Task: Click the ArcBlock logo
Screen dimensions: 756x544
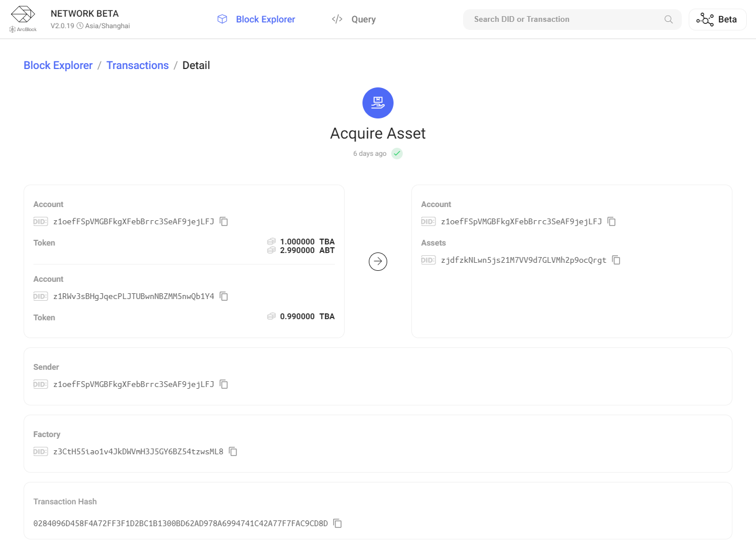Action: pos(23,19)
